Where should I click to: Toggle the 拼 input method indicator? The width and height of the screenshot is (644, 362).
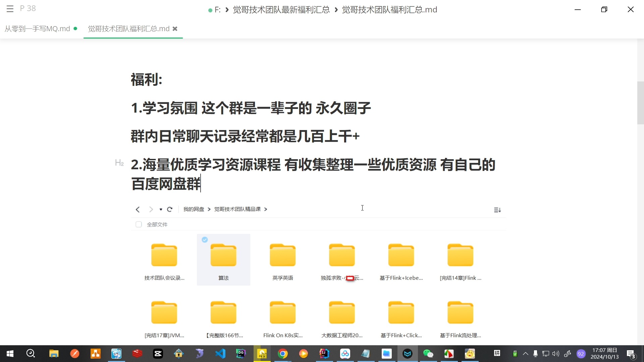point(497,353)
